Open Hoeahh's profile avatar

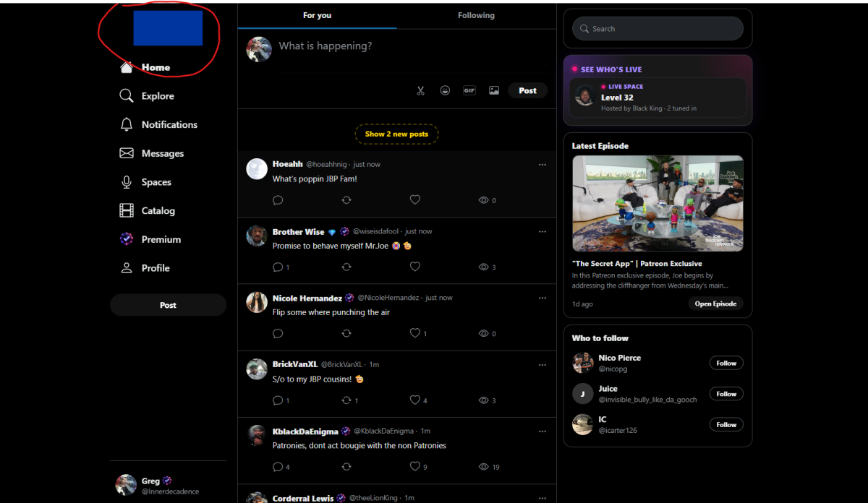(x=257, y=169)
